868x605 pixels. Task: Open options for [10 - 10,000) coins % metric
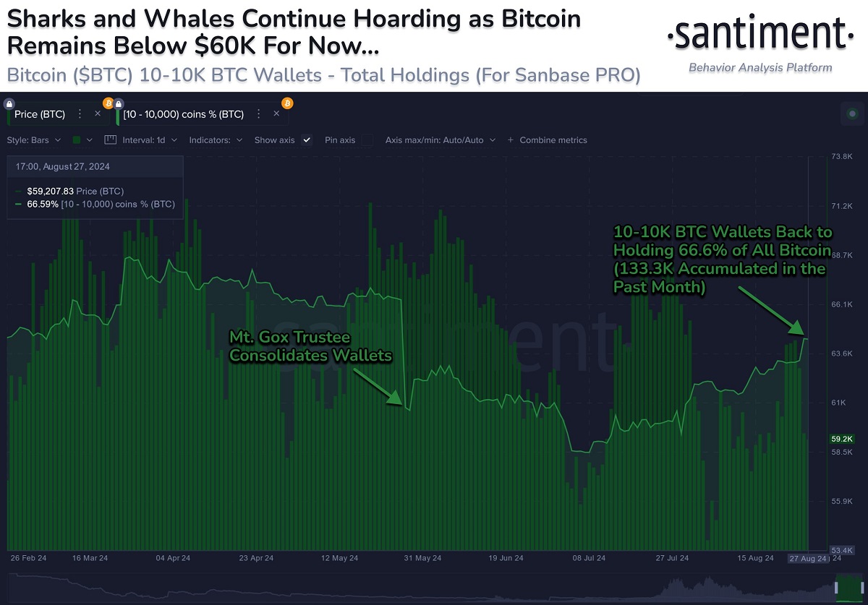tap(258, 114)
